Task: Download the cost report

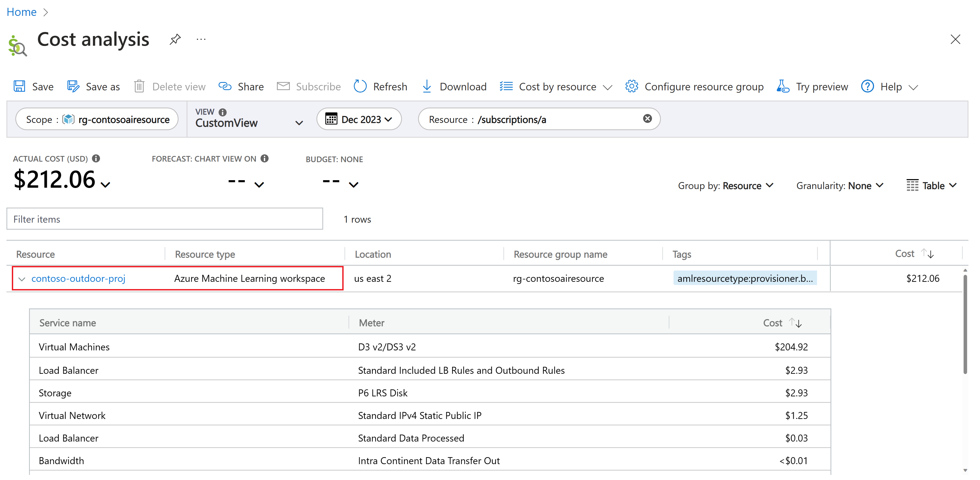Action: tap(454, 86)
